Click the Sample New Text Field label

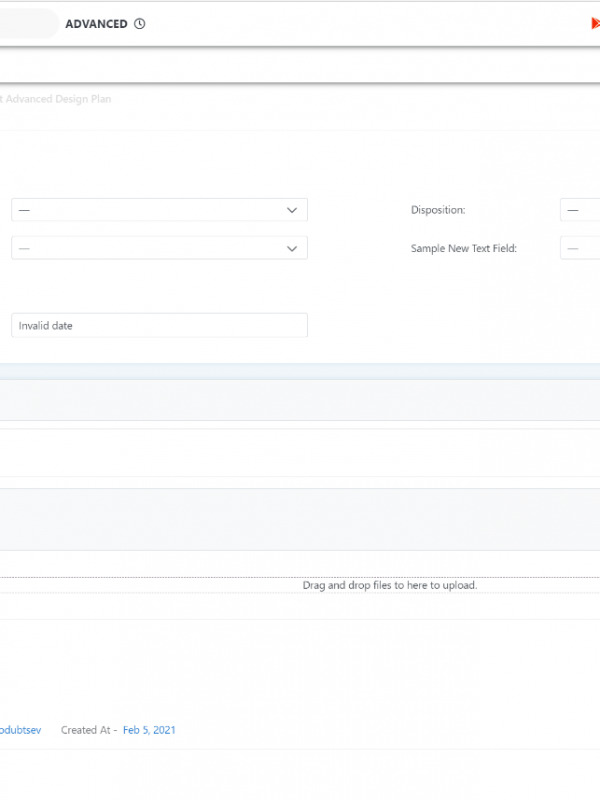click(x=463, y=248)
